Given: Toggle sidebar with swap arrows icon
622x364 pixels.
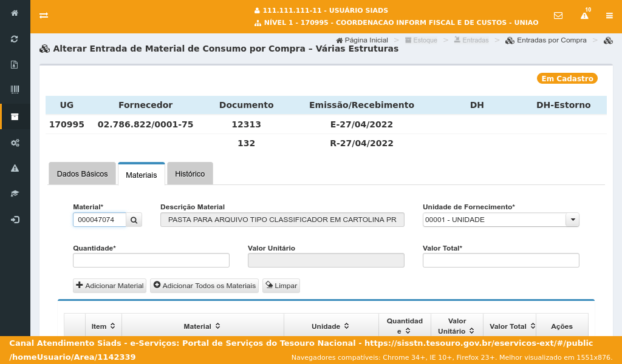Looking at the screenshot, I should (44, 15).
